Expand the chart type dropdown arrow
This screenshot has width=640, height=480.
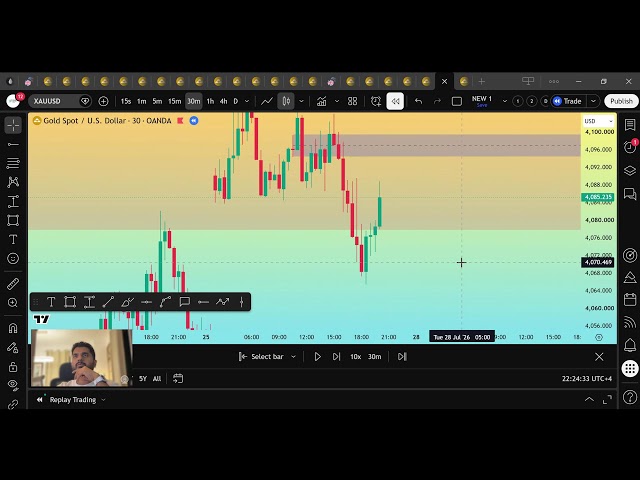pyautogui.click(x=301, y=101)
